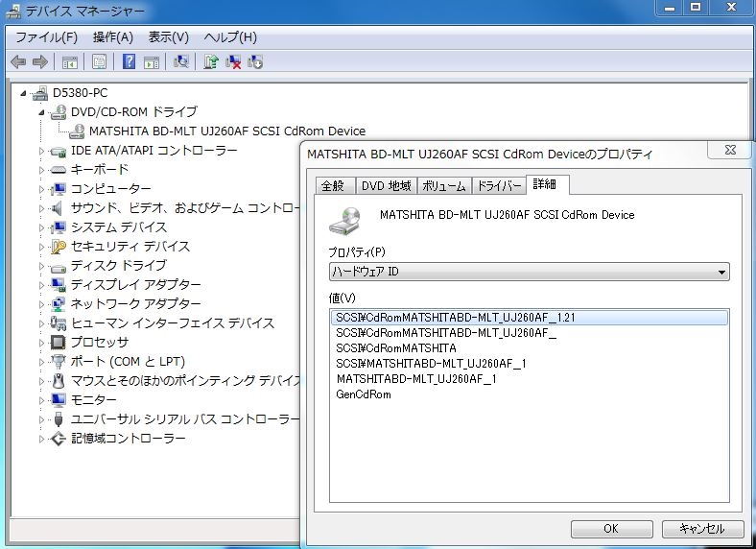The width and height of the screenshot is (756, 549).
Task: Click the マウス pointing device icon
Action: pos(59,381)
